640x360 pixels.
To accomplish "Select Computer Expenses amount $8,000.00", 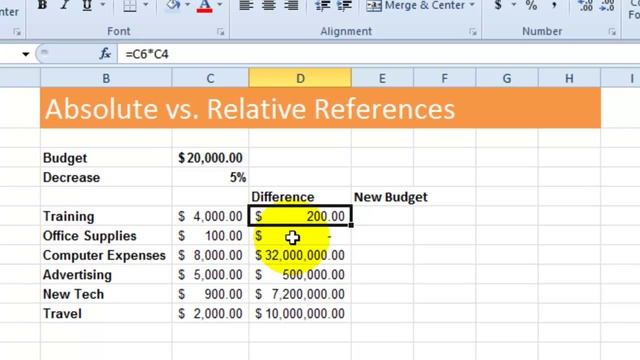I will pos(210,256).
